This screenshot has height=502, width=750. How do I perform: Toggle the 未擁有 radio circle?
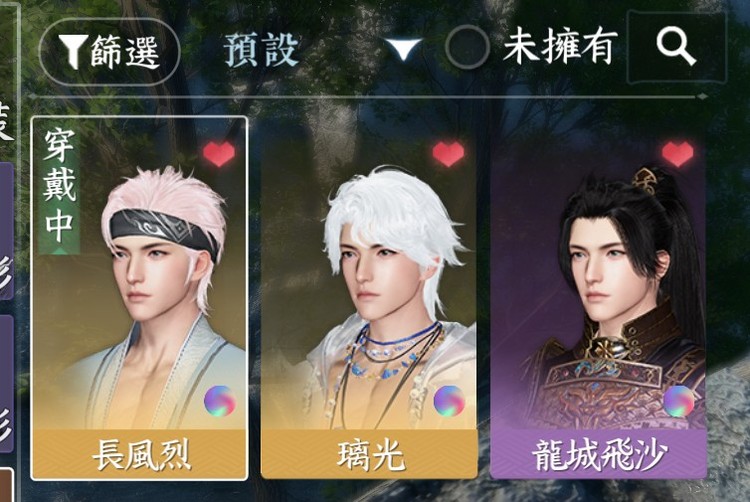[x=467, y=47]
